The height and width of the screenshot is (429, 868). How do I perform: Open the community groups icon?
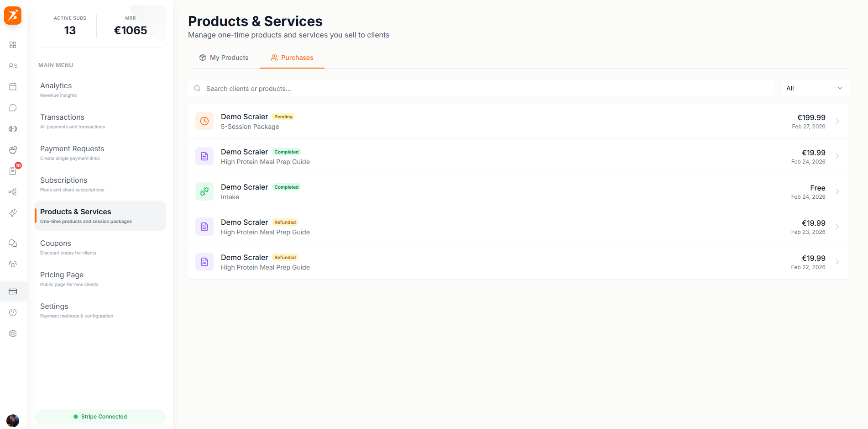[x=13, y=264]
